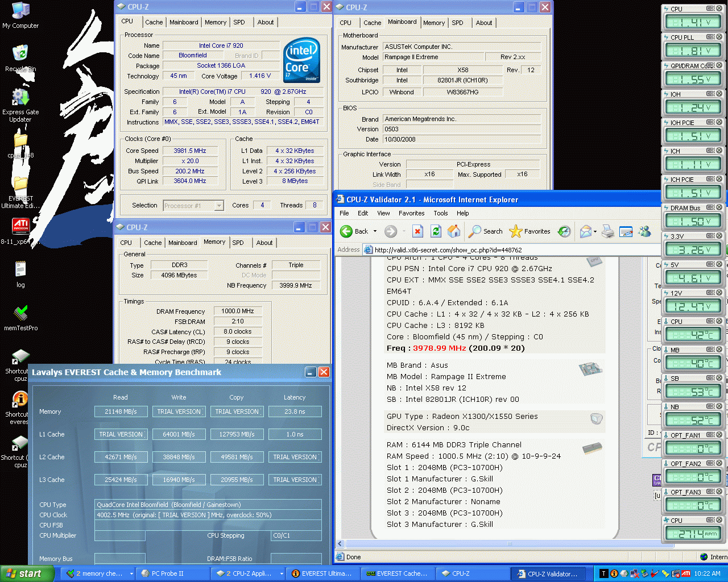Click the Windows Start button

pos(27,573)
